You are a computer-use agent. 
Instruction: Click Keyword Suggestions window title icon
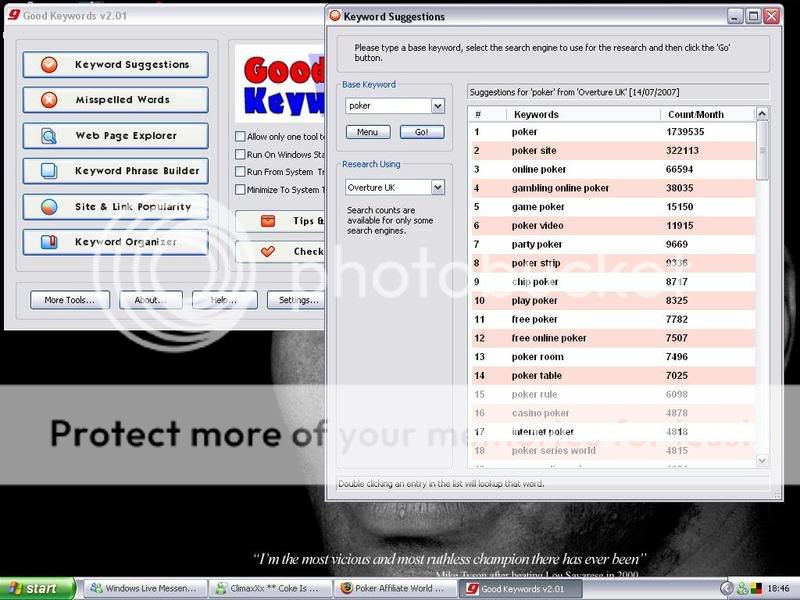tap(335, 16)
